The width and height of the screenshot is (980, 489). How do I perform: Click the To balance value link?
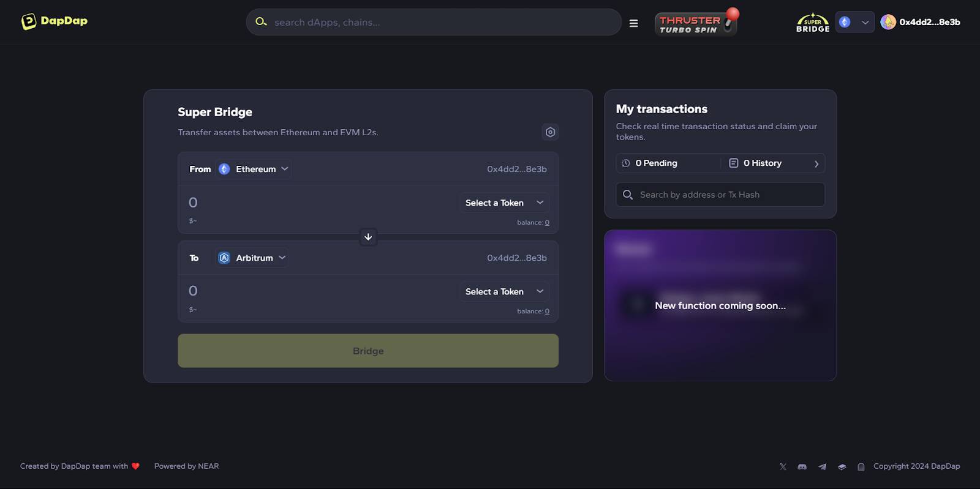tap(547, 312)
